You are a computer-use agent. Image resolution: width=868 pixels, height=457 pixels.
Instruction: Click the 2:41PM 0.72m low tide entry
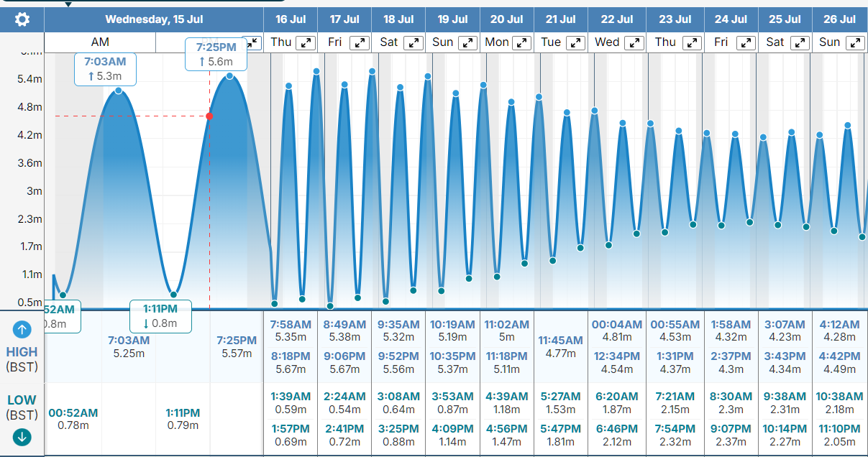[x=344, y=435]
